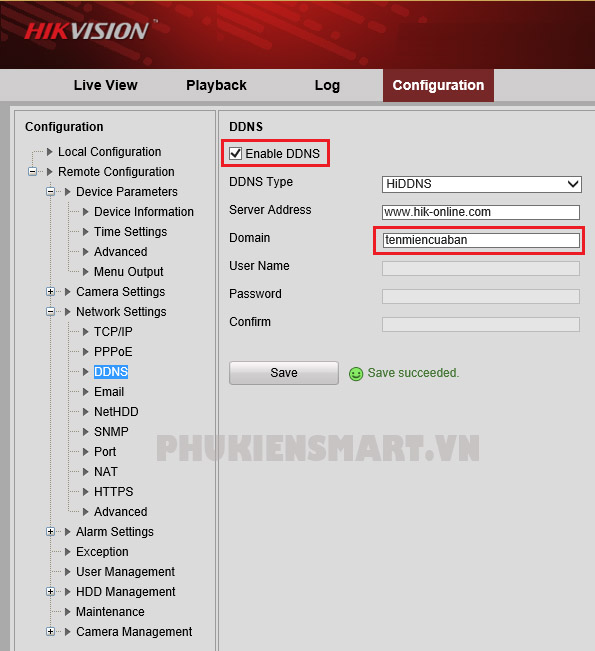Open Time Settings page
This screenshot has width=595, height=651.
(x=130, y=232)
